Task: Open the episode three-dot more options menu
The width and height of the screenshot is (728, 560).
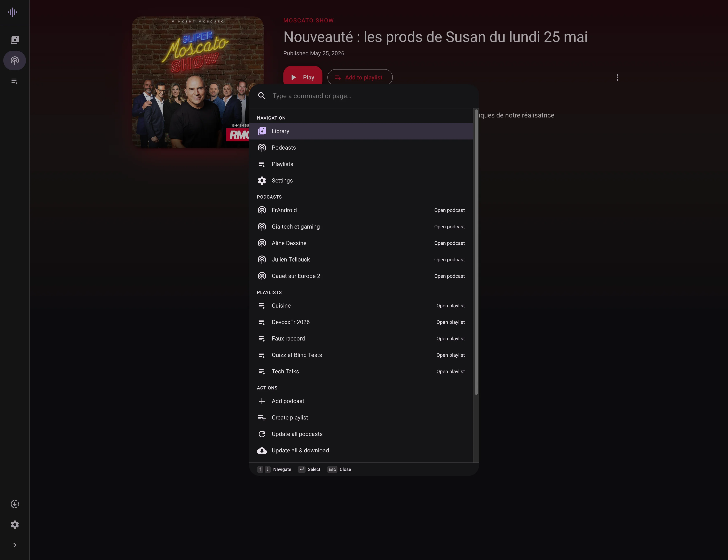Action: 617,77
